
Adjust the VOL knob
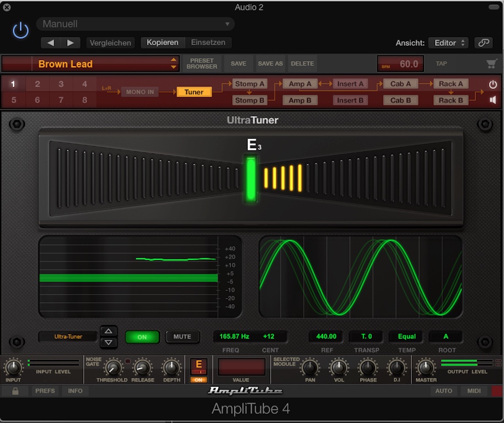339,367
